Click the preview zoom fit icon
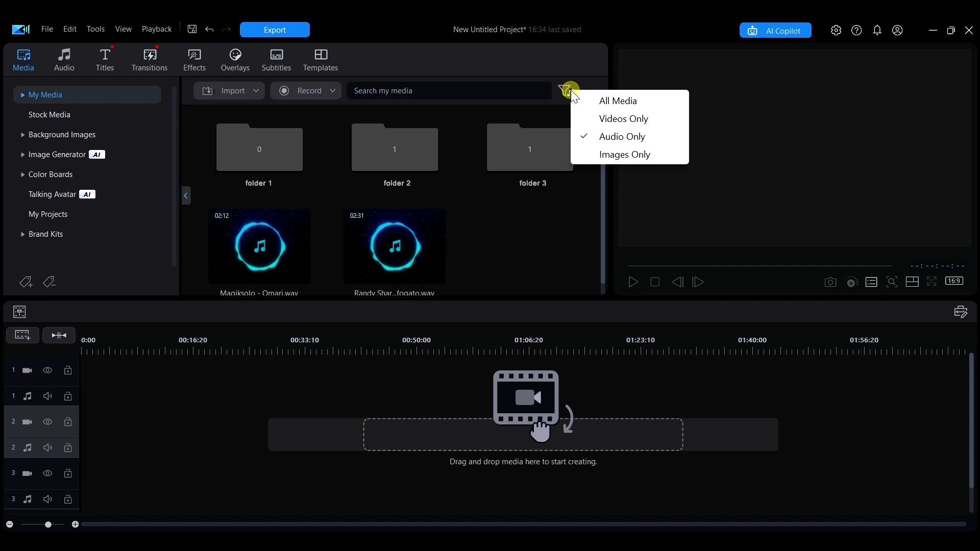Screen dimensions: 980x551 point(892,282)
